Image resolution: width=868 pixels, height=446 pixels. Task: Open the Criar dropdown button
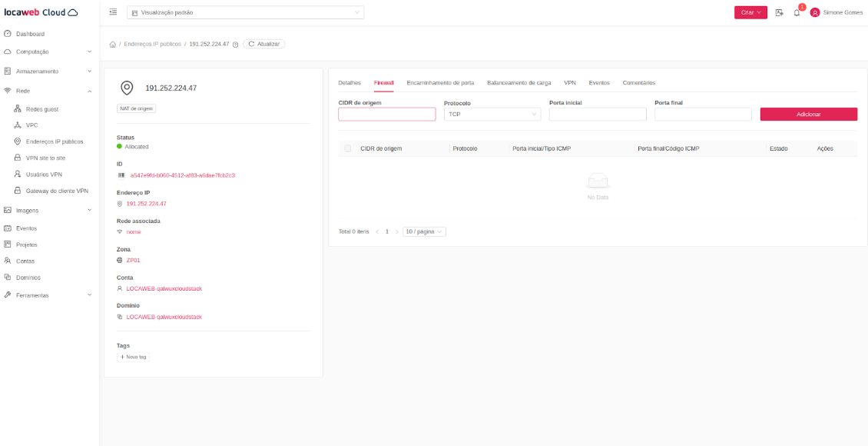point(750,12)
